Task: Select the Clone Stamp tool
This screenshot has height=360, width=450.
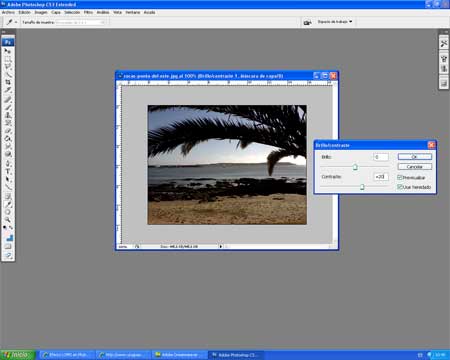Action: pyautogui.click(x=8, y=115)
